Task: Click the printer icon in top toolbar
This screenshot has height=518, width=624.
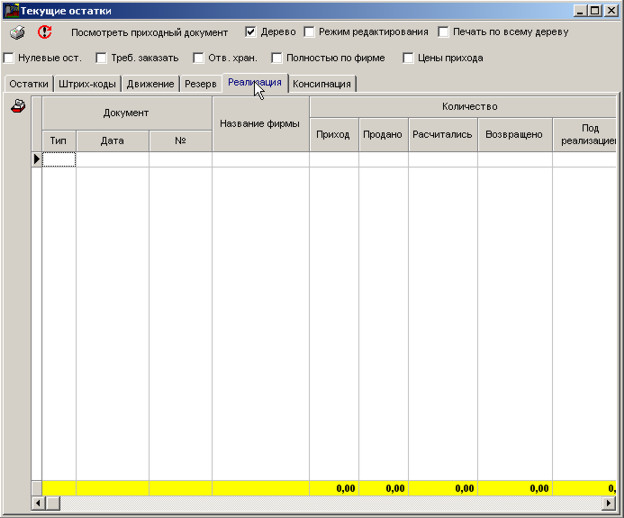Action: (17, 32)
